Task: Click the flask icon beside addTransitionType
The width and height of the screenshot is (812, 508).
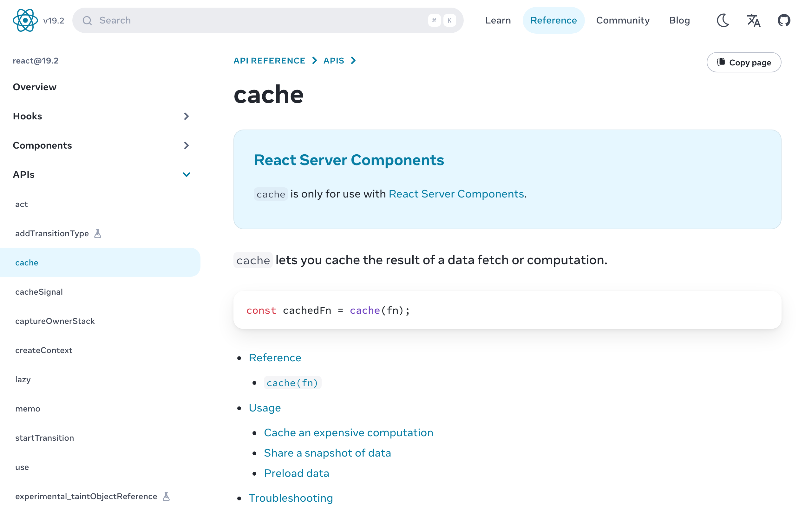Action: point(98,233)
